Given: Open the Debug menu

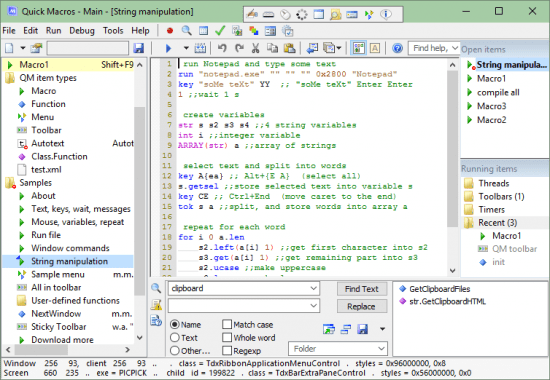Looking at the screenshot, I should coord(82,31).
